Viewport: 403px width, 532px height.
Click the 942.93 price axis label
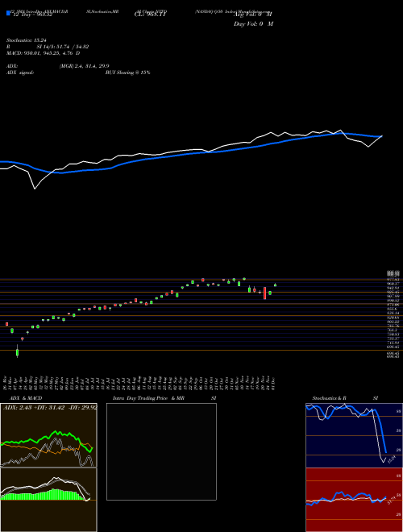[x=394, y=288]
